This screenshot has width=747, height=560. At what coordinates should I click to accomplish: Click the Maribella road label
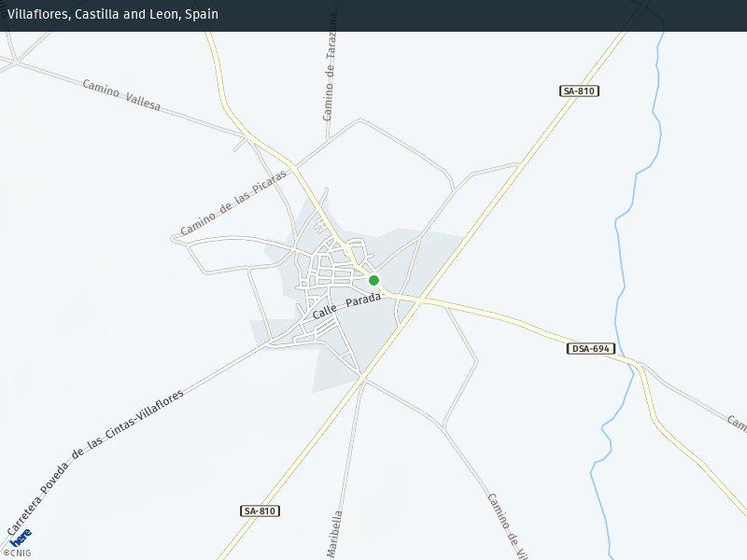point(335,534)
